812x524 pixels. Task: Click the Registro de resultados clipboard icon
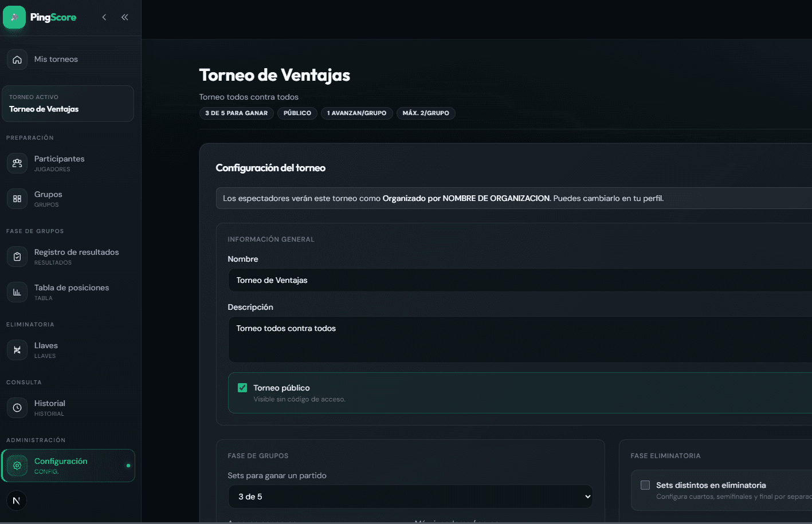[17, 257]
